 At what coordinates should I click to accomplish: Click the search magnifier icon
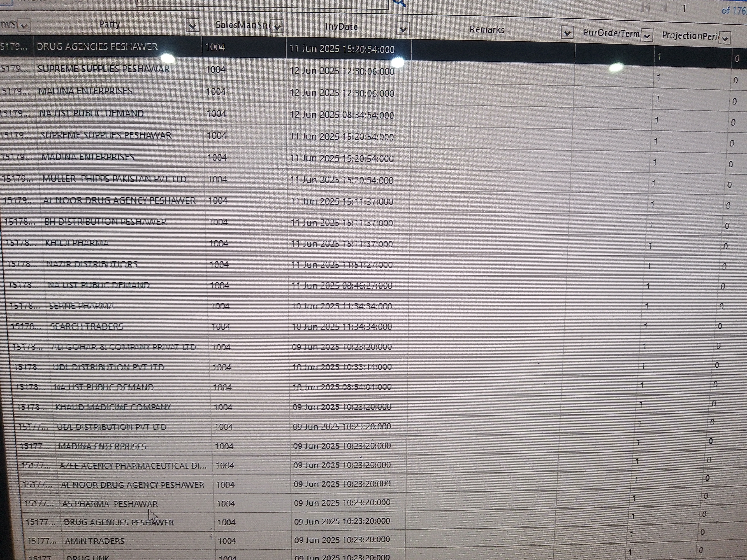click(400, 3)
